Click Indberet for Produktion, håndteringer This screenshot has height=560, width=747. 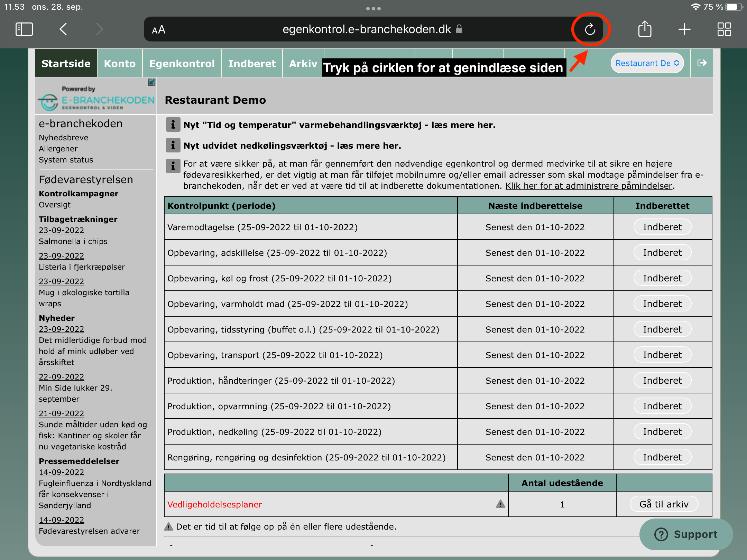click(662, 381)
